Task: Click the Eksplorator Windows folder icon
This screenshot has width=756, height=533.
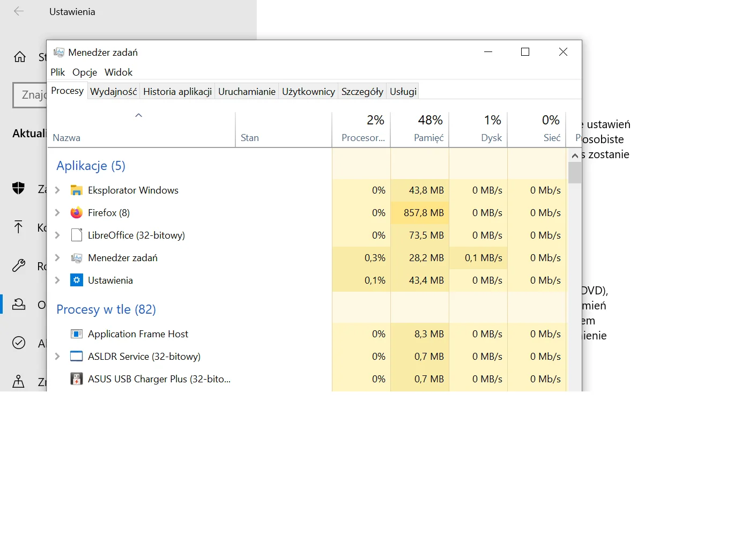Action: click(x=77, y=190)
